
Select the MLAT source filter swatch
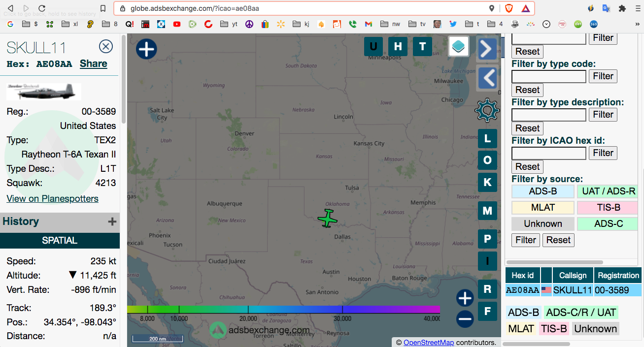(543, 208)
